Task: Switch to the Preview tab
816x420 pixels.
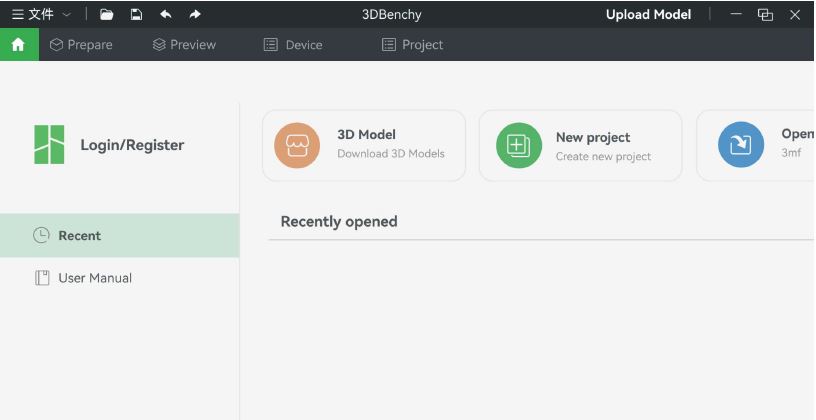Action: point(184,44)
